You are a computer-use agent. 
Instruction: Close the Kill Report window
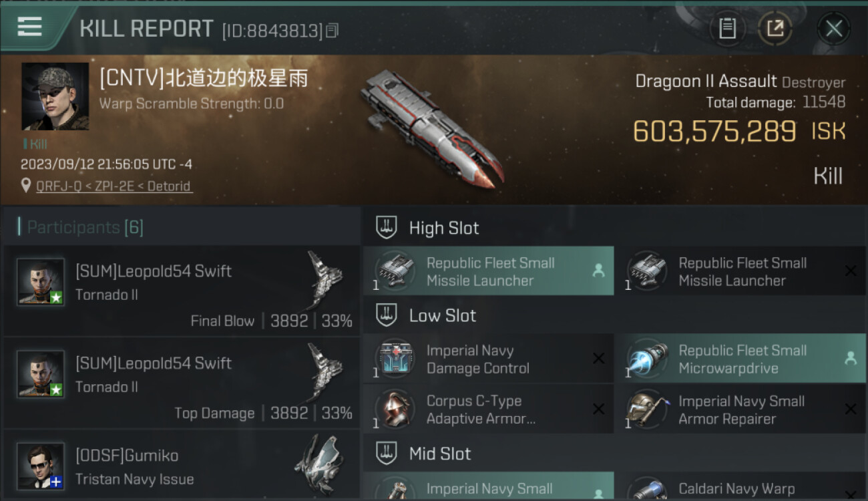coord(834,28)
